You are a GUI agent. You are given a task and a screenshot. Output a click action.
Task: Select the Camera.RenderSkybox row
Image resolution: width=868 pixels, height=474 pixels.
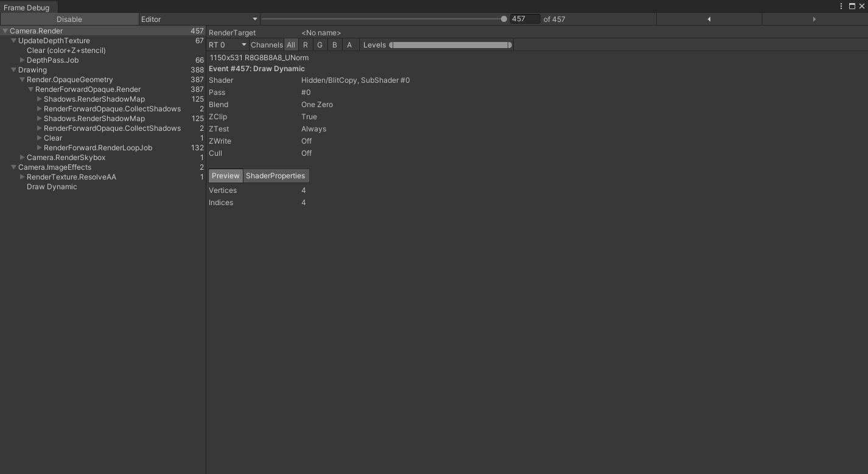click(103, 158)
